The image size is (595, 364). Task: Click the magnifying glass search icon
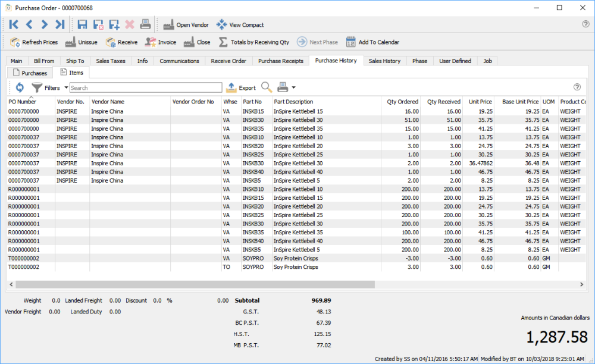(267, 87)
